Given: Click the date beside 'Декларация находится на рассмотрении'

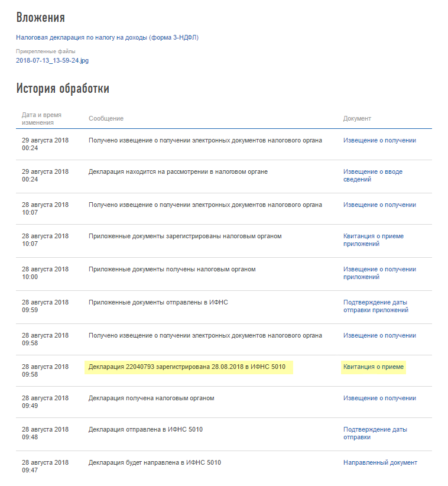Looking at the screenshot, I should (46, 176).
